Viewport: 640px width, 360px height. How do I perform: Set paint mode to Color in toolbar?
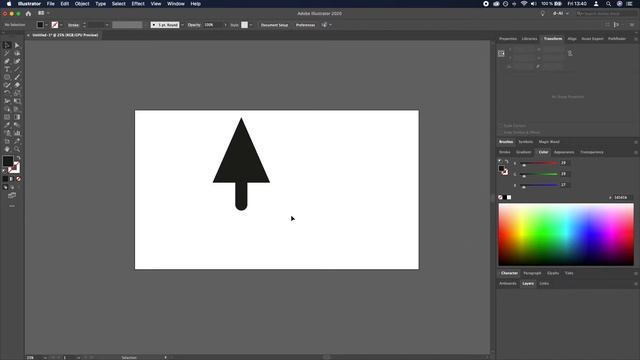point(5,179)
